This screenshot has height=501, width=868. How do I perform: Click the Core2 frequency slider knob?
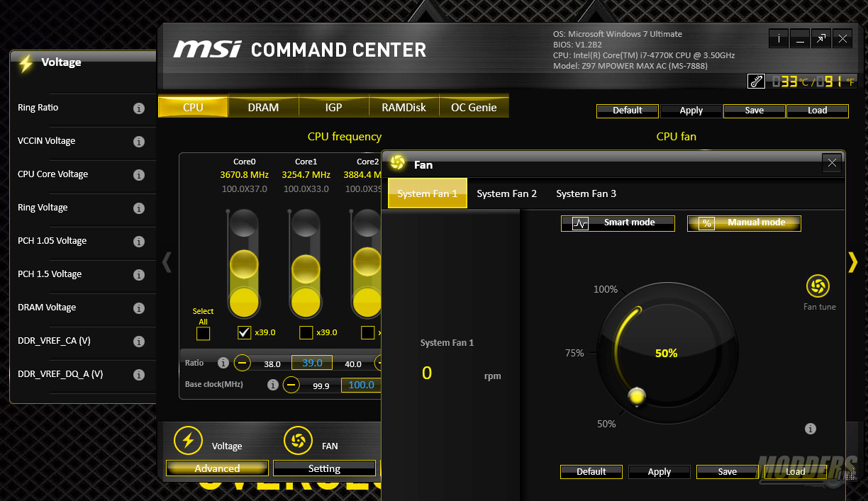coord(367,261)
